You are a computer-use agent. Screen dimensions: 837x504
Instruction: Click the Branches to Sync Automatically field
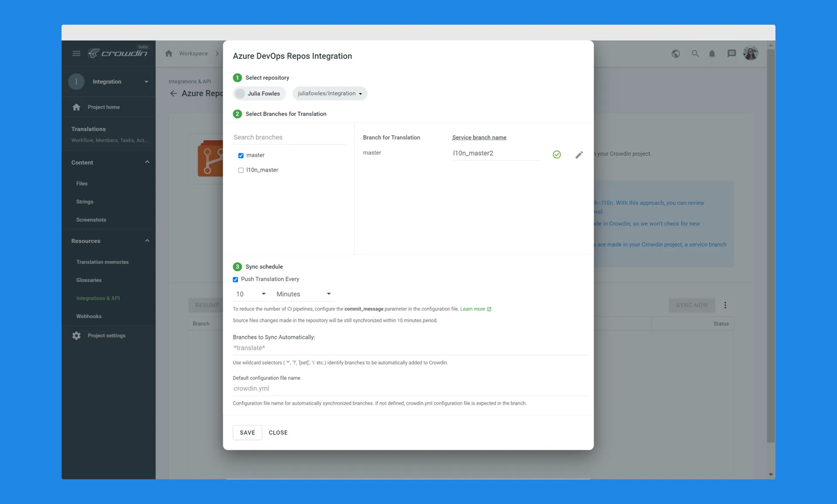click(410, 348)
